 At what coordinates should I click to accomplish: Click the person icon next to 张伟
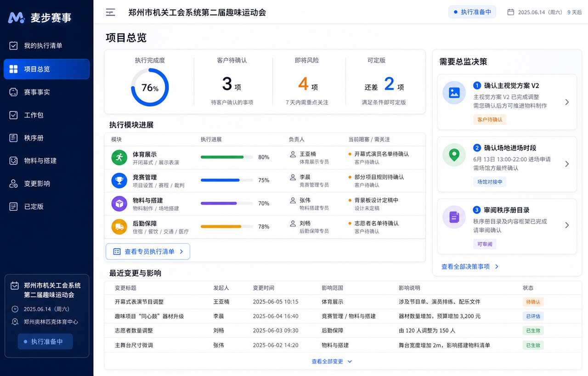click(x=293, y=200)
